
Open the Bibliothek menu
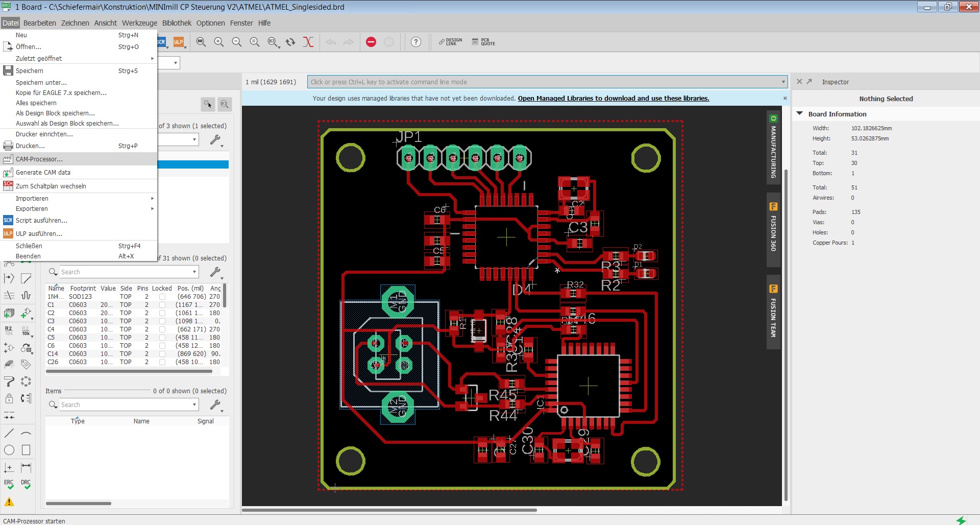point(177,23)
